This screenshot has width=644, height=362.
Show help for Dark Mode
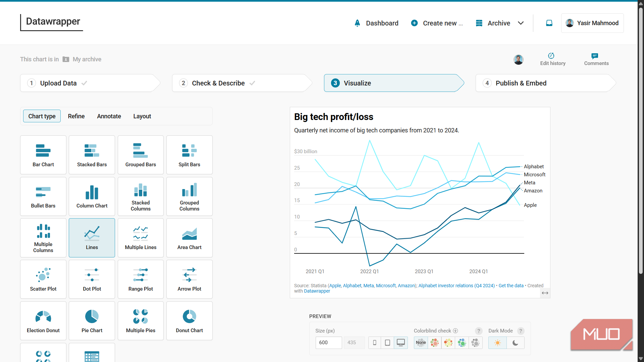pos(521,331)
